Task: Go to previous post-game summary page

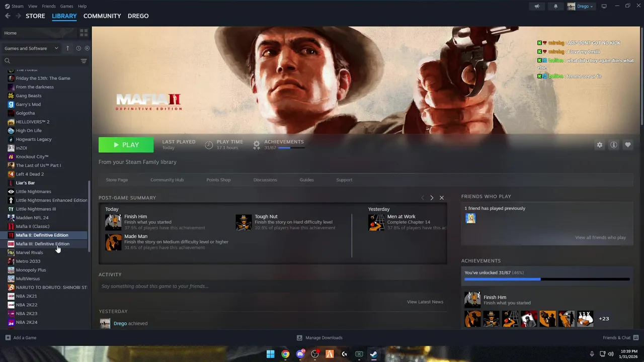Action: point(422,198)
